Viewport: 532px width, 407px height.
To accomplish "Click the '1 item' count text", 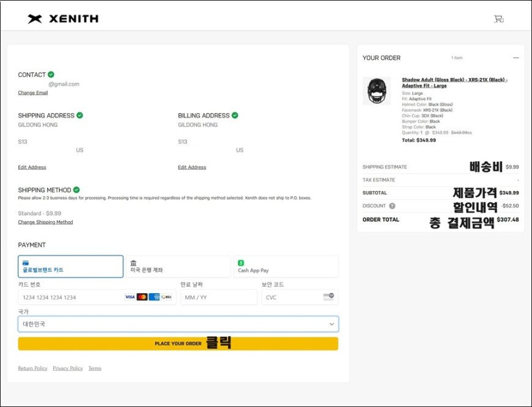I will [x=457, y=58].
